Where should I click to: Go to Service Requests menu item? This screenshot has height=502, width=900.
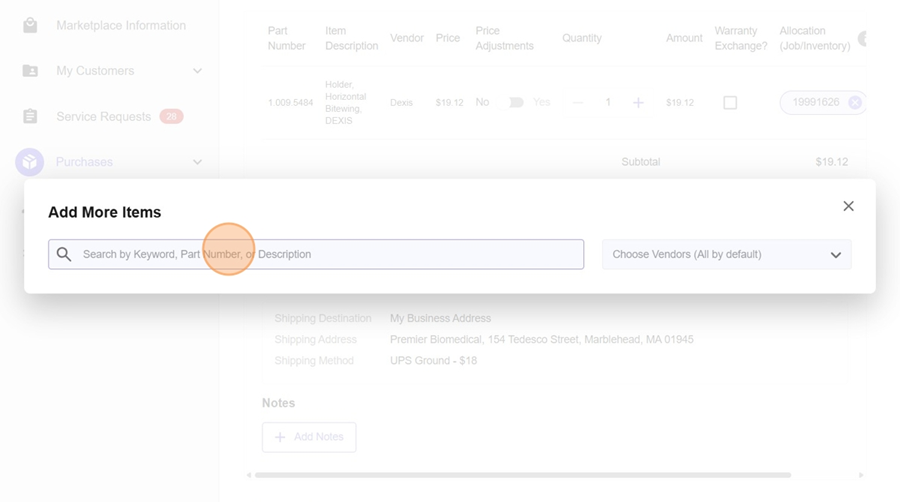coord(103,116)
